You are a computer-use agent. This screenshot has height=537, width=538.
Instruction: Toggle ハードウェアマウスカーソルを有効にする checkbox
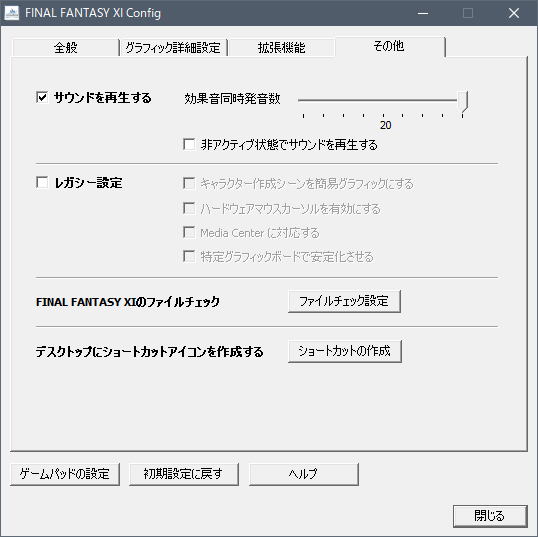point(189,208)
